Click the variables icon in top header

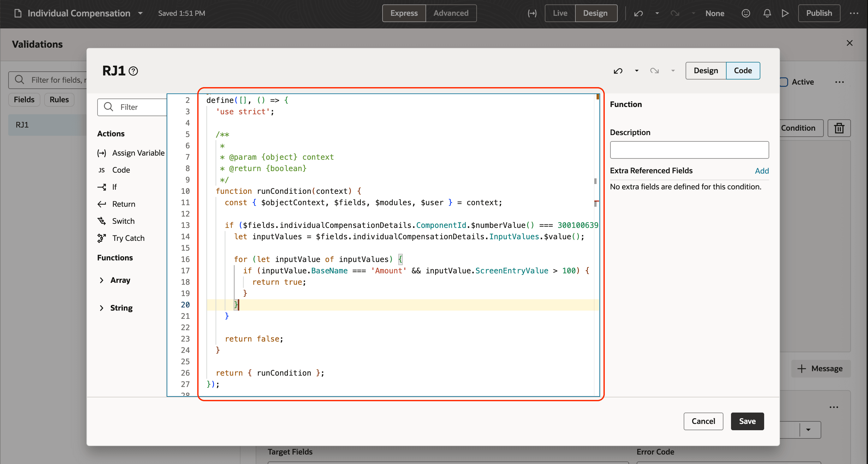pos(532,13)
